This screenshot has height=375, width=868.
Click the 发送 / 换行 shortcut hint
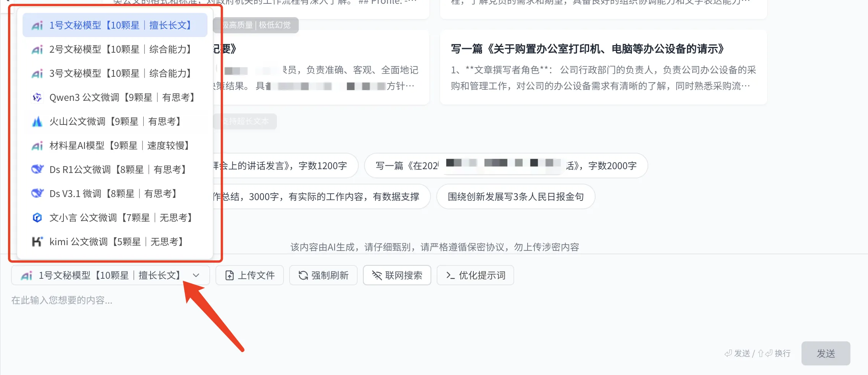click(x=758, y=353)
